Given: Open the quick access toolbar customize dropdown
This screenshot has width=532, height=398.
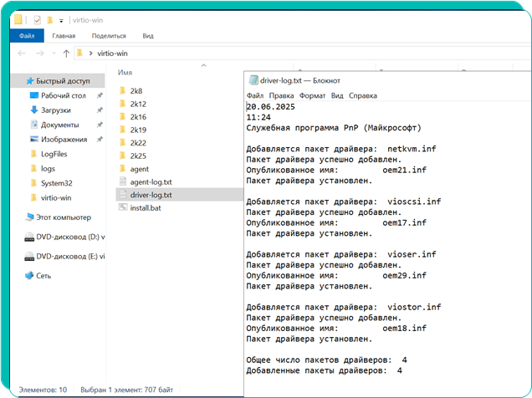Looking at the screenshot, I should (61, 20).
